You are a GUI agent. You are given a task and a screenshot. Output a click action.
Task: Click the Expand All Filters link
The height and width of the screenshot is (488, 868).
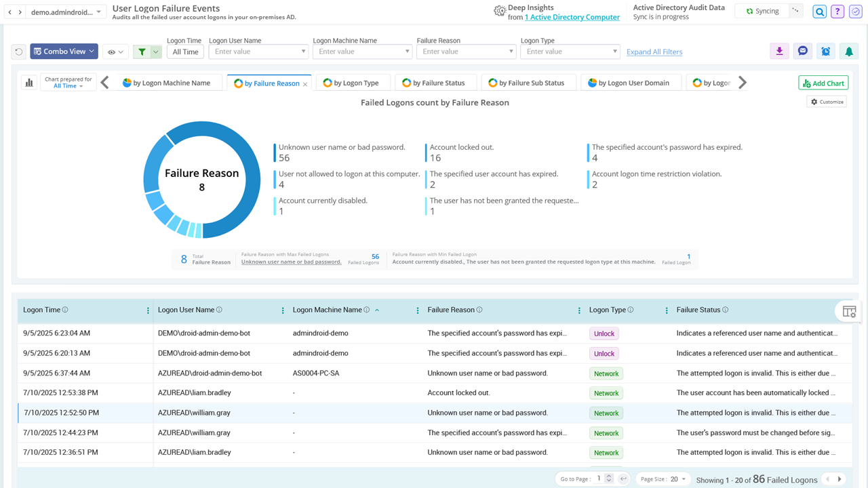[654, 52]
